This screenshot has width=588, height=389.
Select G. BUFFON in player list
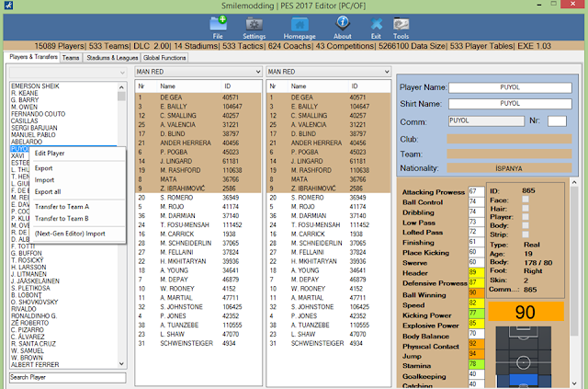(x=27, y=253)
